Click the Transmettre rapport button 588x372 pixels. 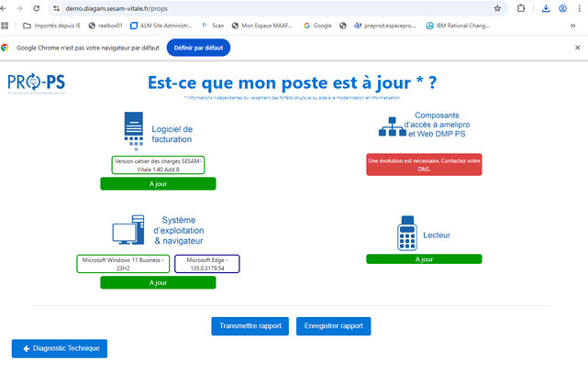point(250,325)
